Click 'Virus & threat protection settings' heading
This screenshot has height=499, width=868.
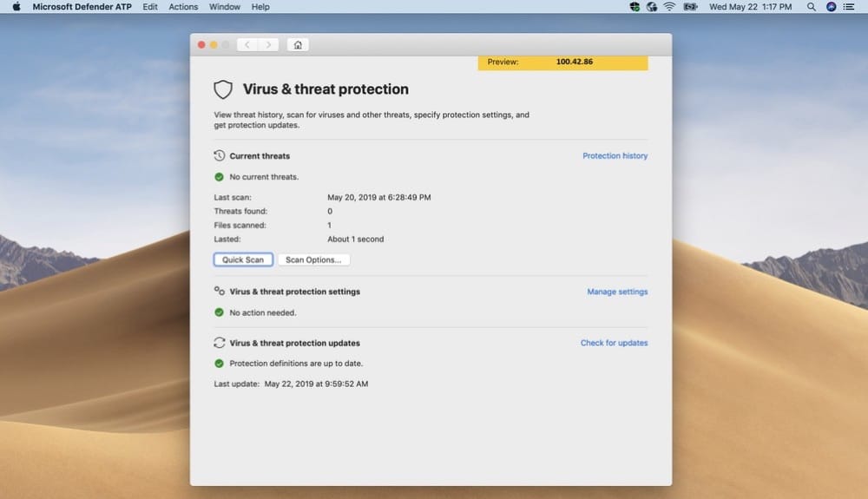(295, 292)
